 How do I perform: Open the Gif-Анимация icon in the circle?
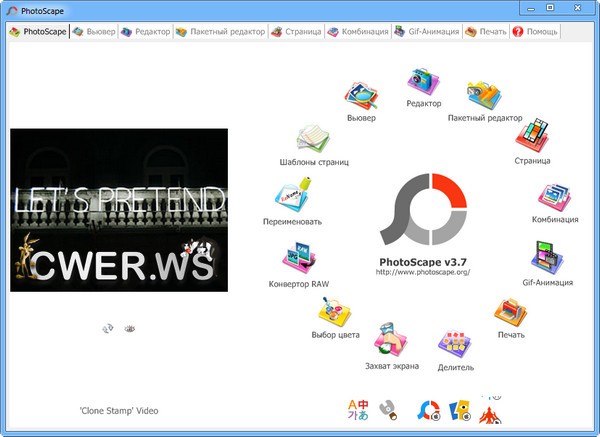(547, 260)
